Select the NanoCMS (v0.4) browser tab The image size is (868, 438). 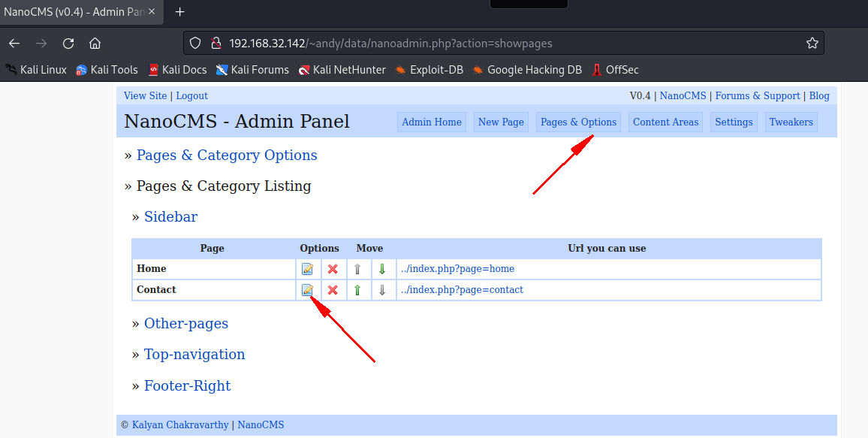(80, 11)
